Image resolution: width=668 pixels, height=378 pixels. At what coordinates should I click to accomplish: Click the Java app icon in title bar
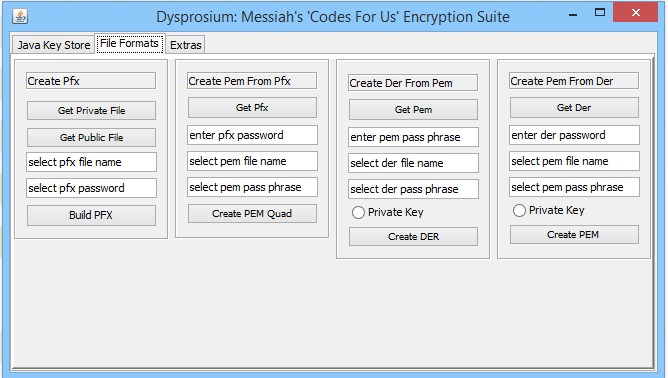pos(20,17)
